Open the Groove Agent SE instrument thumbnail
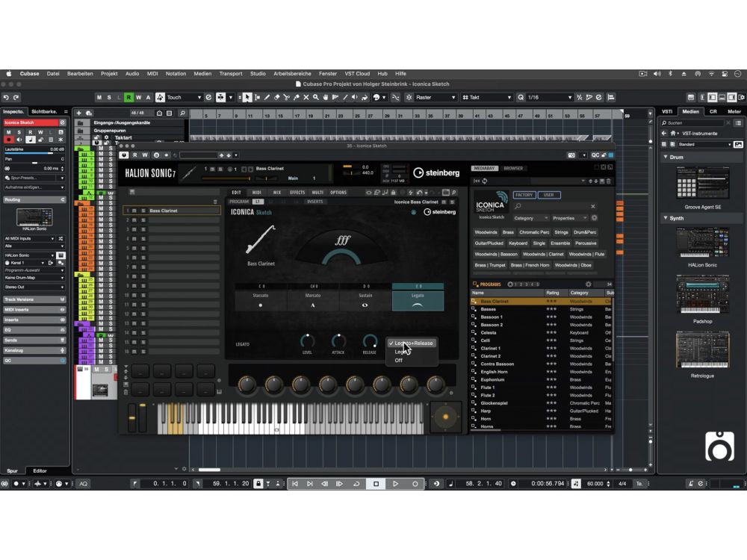The image size is (747, 560). click(x=701, y=183)
